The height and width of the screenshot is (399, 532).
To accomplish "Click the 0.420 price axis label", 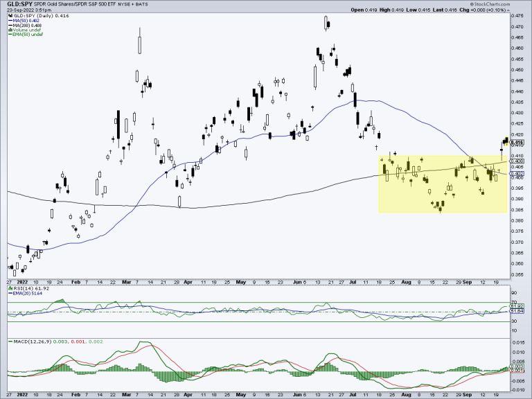I will [x=517, y=134].
